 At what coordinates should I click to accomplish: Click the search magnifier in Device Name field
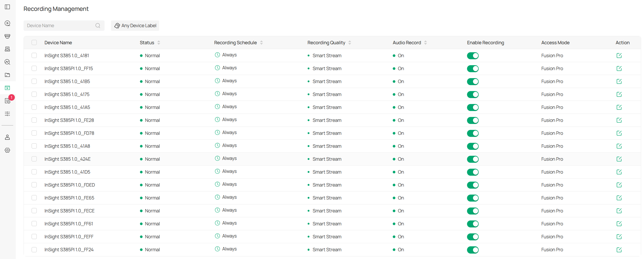point(98,26)
